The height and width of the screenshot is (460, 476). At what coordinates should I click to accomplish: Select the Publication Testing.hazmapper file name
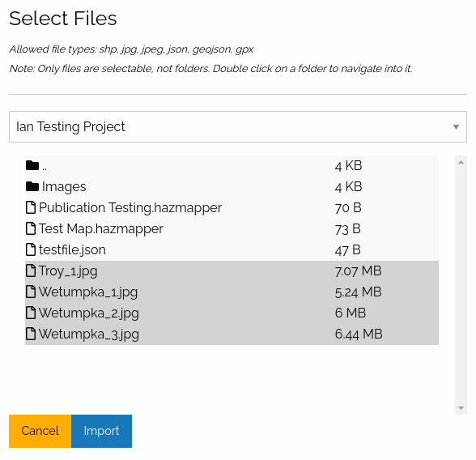click(x=130, y=208)
